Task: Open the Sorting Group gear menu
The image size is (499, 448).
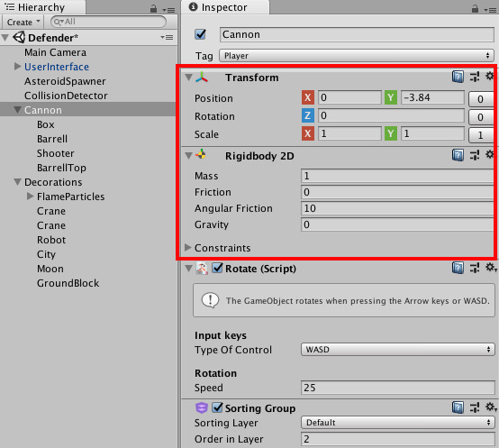Action: point(491,407)
